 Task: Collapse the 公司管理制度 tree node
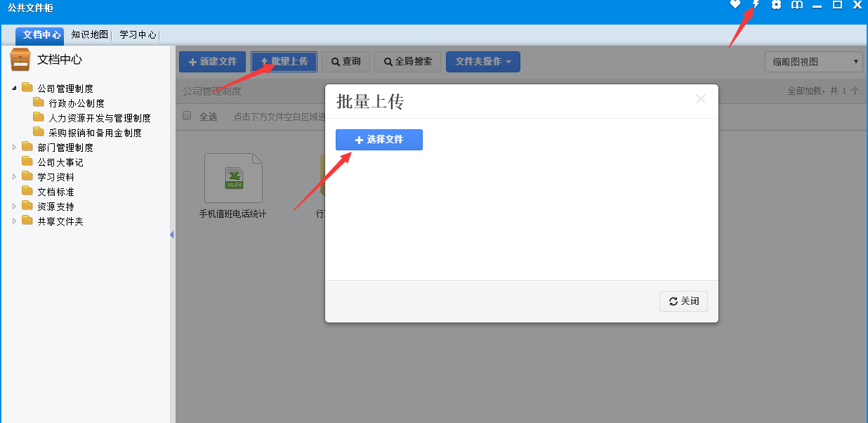[x=14, y=89]
